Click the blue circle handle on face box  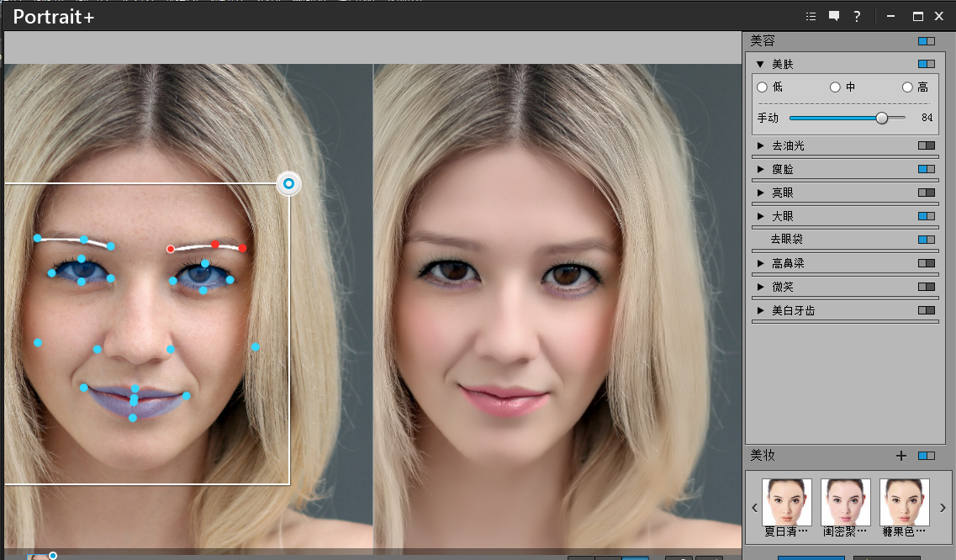pyautogui.click(x=288, y=183)
